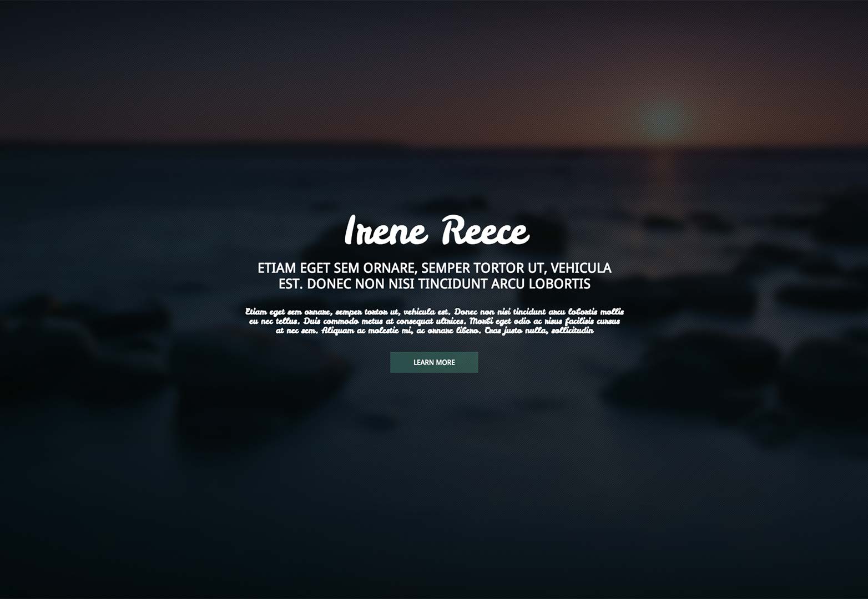Screen dimensions: 868x599
Task: Click the word VEHICULA in the subtitle
Action: click(581, 268)
